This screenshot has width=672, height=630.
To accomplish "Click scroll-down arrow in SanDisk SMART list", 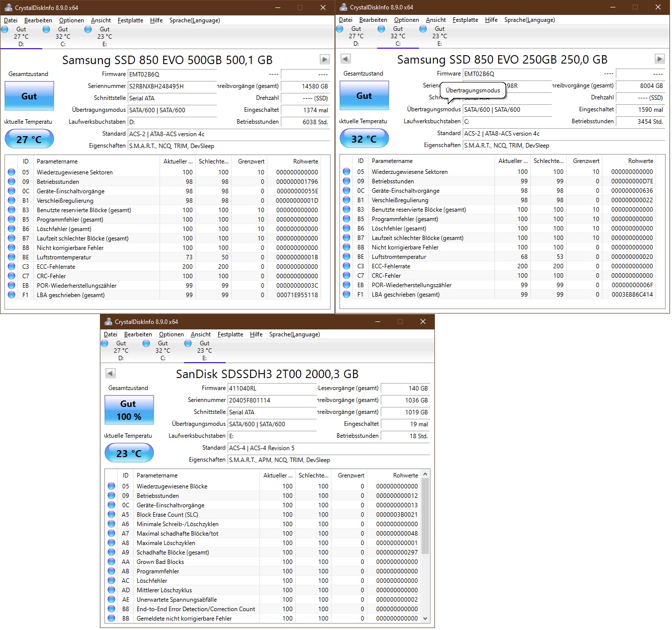I will [425, 619].
